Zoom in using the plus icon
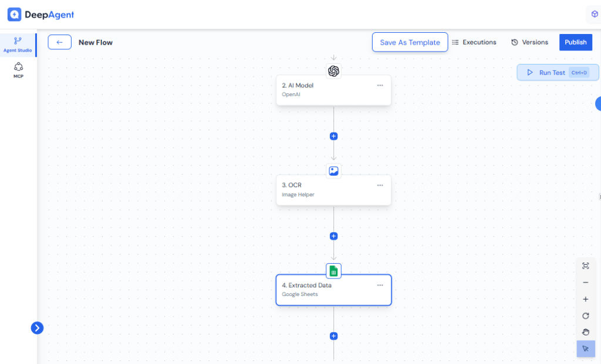Image resolution: width=601 pixels, height=364 pixels. tap(585, 299)
